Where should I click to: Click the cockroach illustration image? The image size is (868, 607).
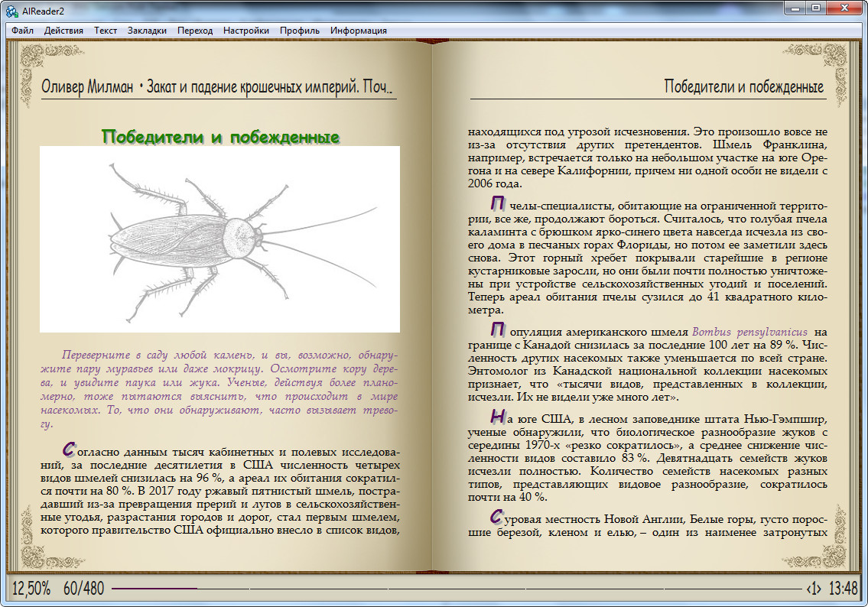pyautogui.click(x=219, y=239)
